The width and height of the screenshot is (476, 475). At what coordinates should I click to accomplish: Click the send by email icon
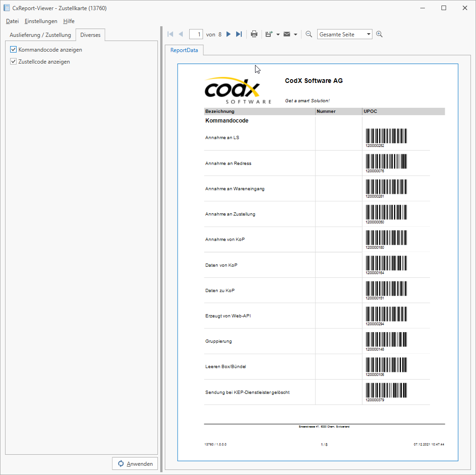[287, 35]
